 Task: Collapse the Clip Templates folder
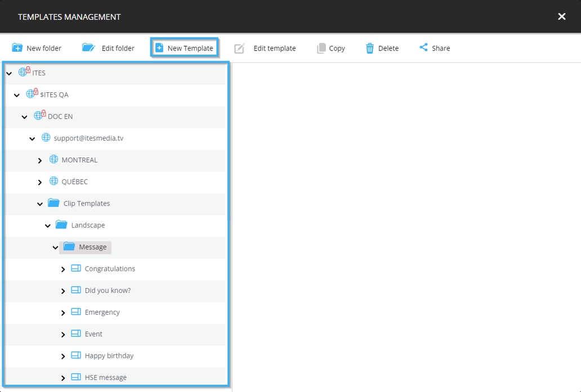click(x=40, y=204)
